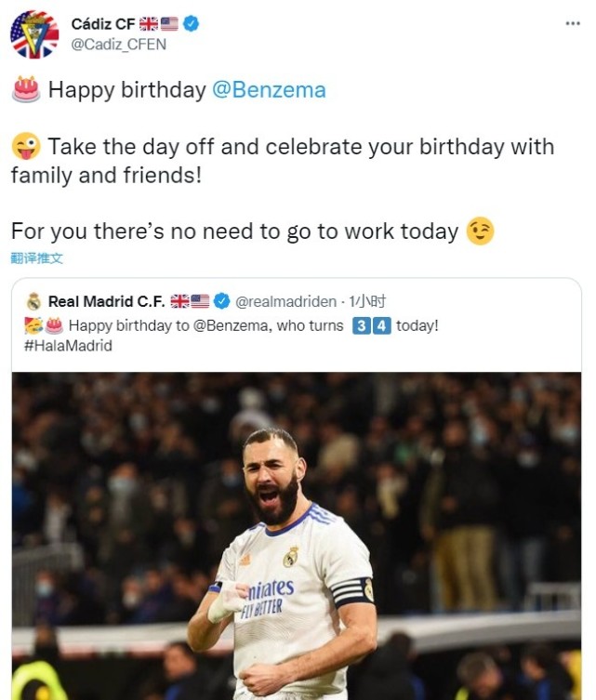Open the three-dot more options menu

[x=573, y=23]
